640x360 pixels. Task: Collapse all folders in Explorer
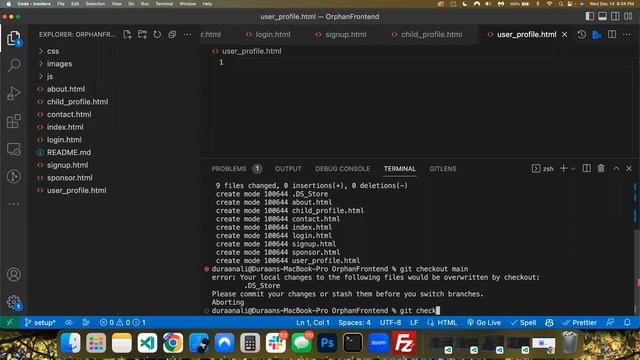coord(172,35)
